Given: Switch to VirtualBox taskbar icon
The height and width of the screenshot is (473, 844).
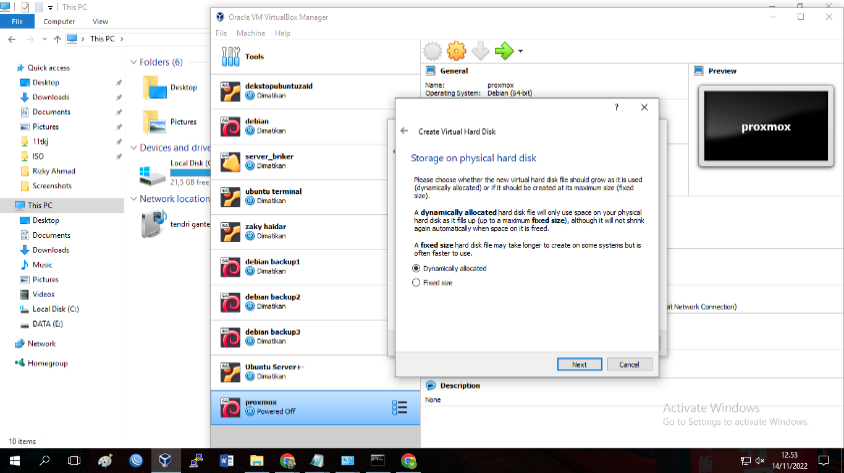Looking at the screenshot, I should pyautogui.click(x=165, y=461).
